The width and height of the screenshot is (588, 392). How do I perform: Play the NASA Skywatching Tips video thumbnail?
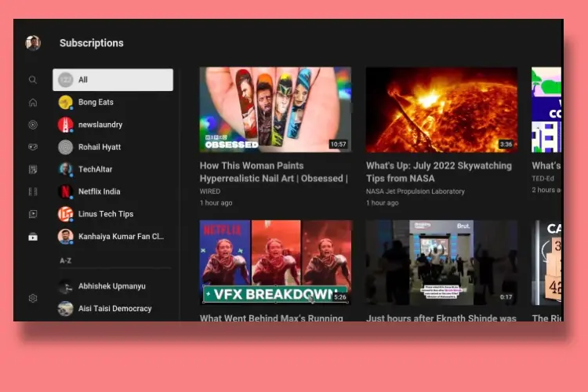click(x=441, y=109)
